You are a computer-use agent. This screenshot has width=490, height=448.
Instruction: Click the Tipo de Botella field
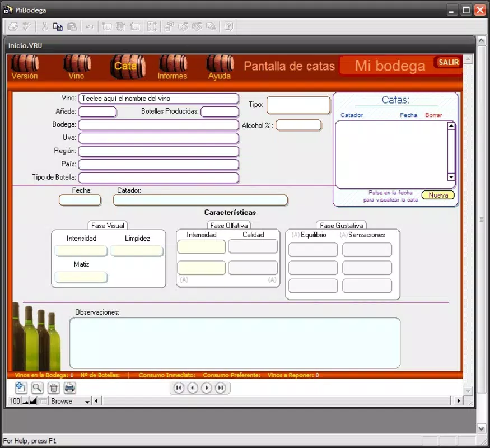[x=158, y=178]
